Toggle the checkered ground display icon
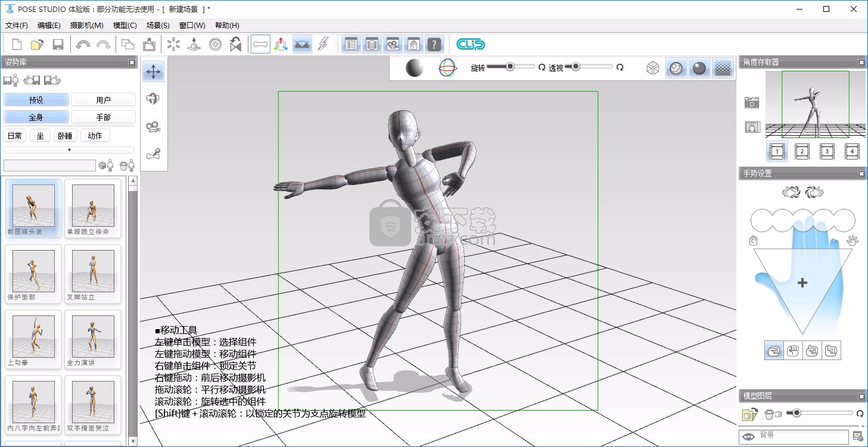The width and height of the screenshot is (868, 447). click(x=723, y=68)
